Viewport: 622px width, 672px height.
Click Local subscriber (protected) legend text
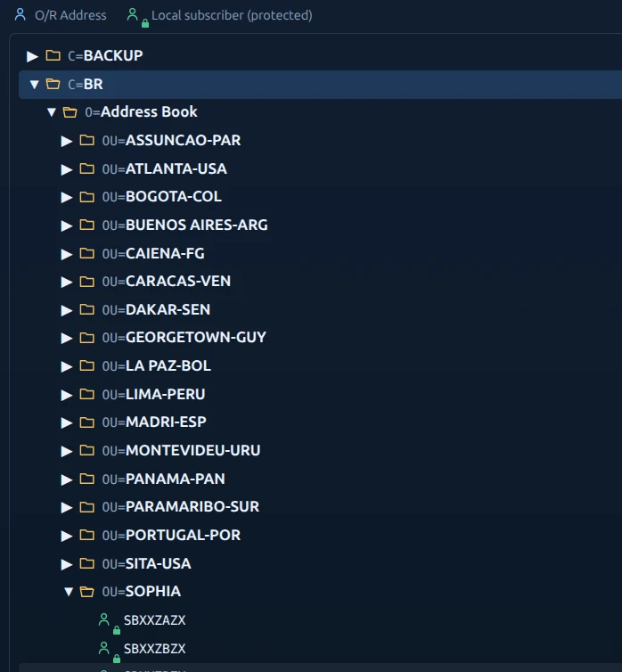[x=232, y=15]
